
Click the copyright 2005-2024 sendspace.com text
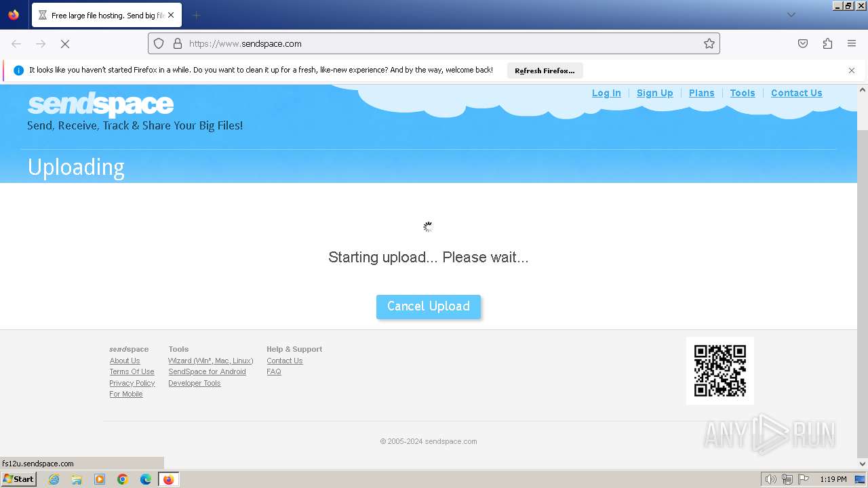pyautogui.click(x=429, y=441)
